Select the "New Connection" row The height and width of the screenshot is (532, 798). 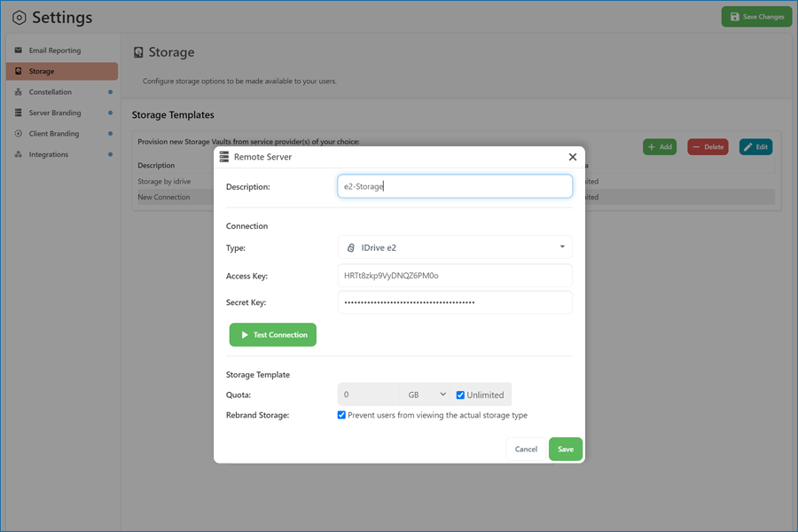point(176,197)
